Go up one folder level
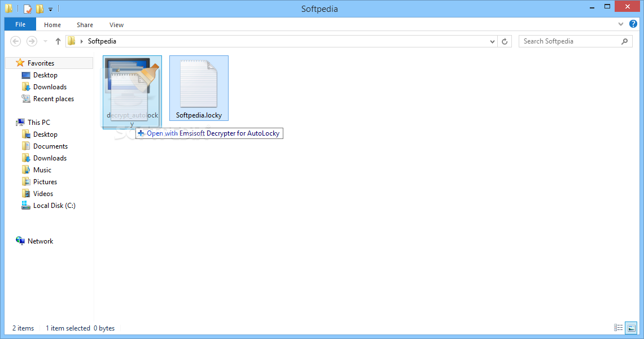Image resolution: width=644 pixels, height=339 pixels. click(x=58, y=41)
